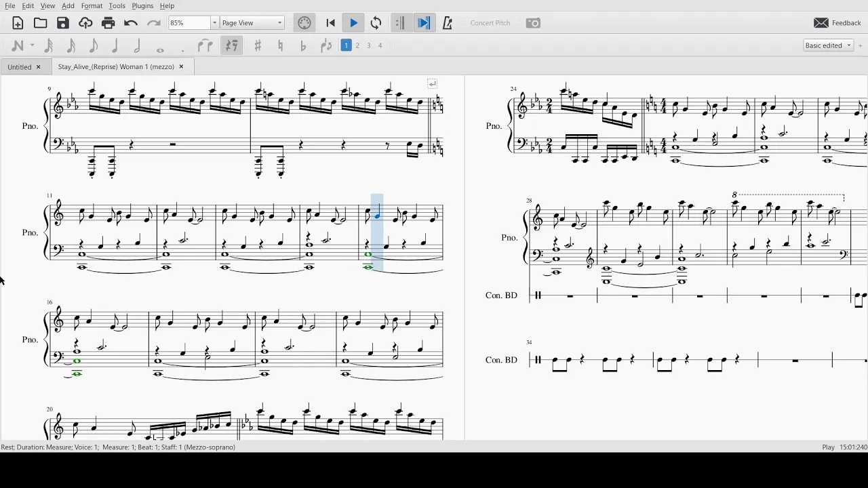Toggle rest input
The image size is (868, 488).
click(232, 45)
